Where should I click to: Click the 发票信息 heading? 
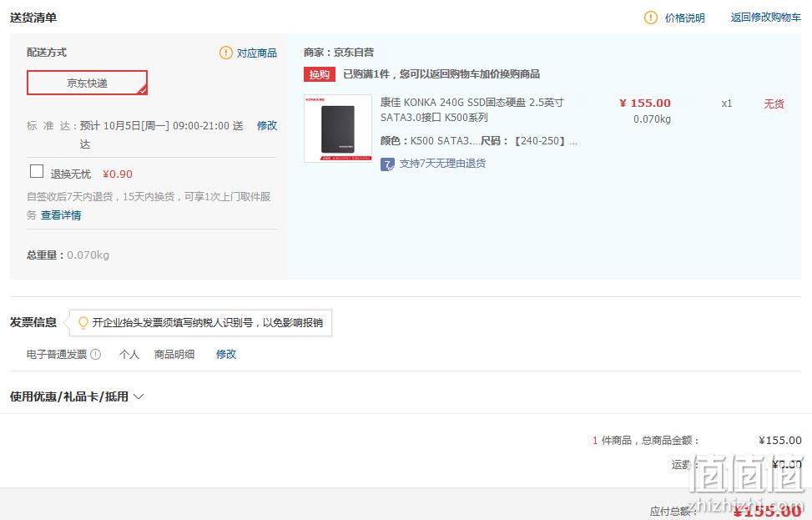pos(33,322)
